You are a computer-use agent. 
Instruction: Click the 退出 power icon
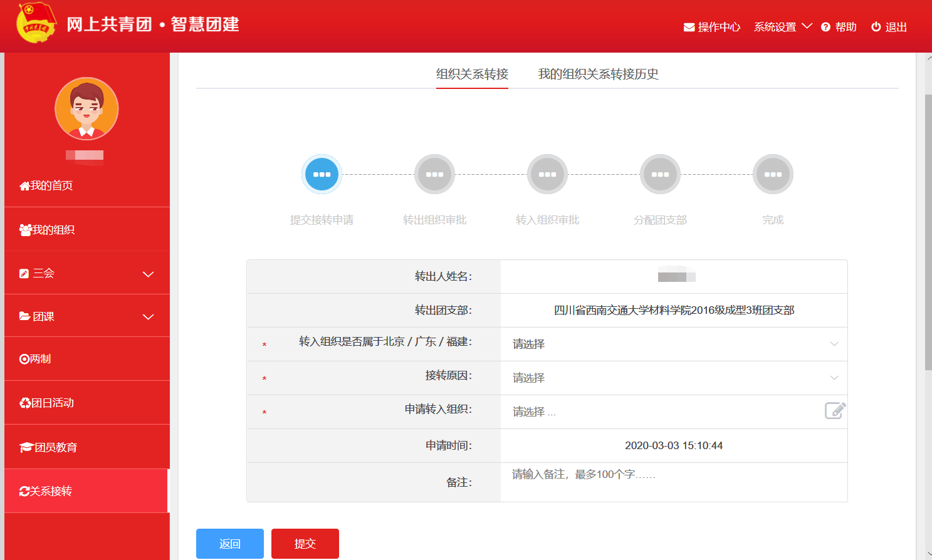coord(876,27)
